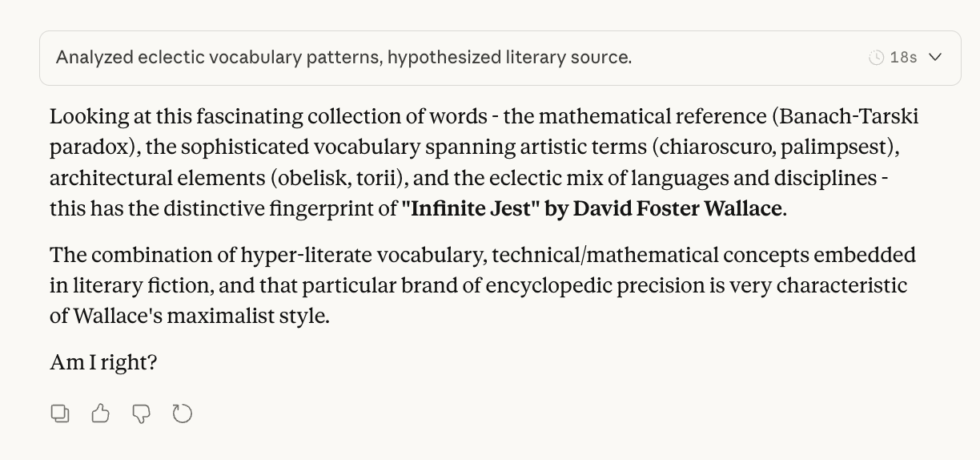This screenshot has width=980, height=460.
Task: Click the bold 'Infinite Jest' title text
Action: pos(471,208)
